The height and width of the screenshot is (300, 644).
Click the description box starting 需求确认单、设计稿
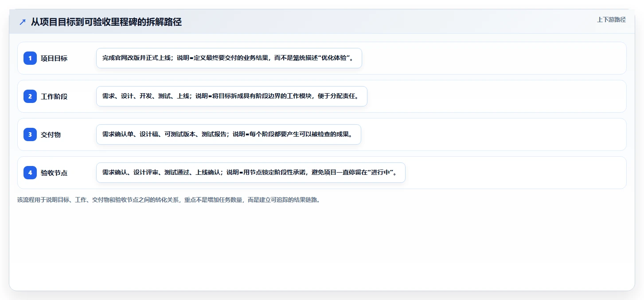229,134
